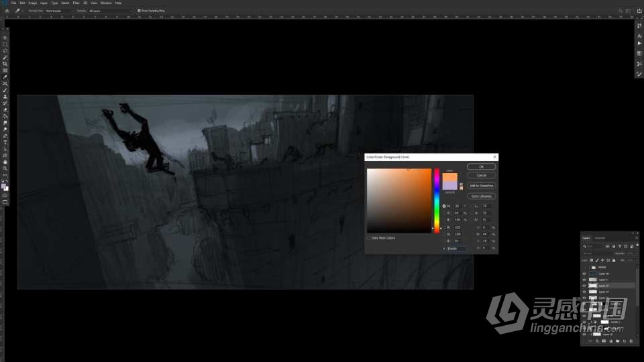The width and height of the screenshot is (644, 362).
Task: Click the search icon at top right
Action: 620,11
